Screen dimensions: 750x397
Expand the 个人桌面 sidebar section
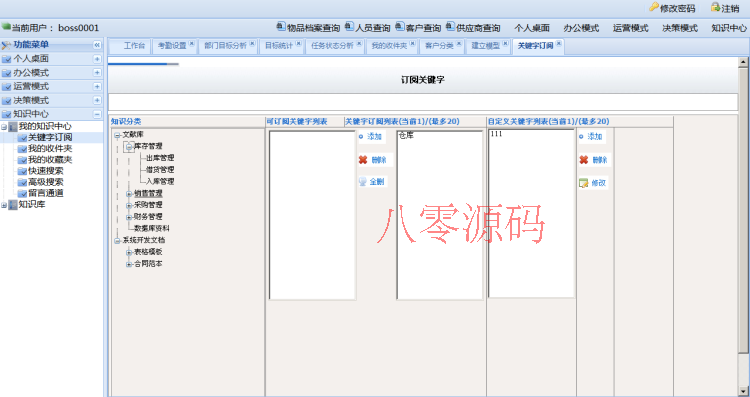97,59
